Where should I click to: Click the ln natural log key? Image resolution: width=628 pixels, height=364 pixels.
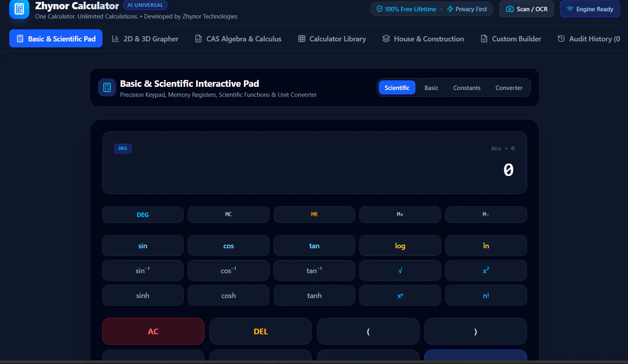(486, 245)
